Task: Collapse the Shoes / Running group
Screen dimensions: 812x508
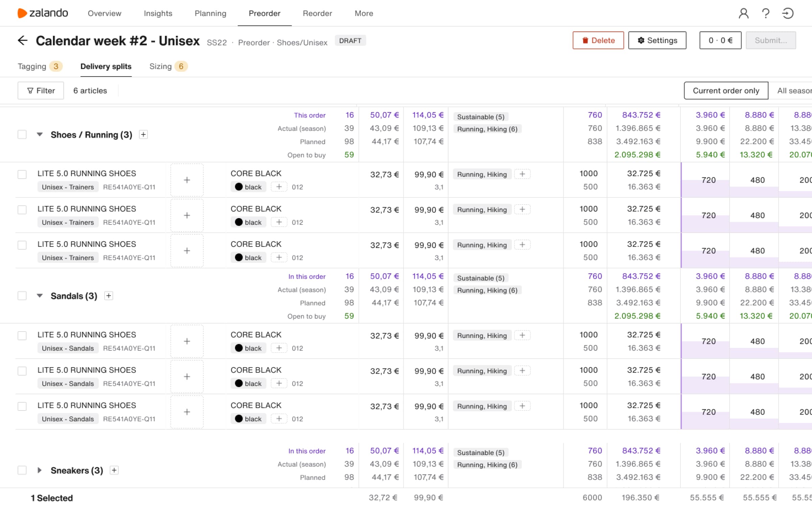Action: [40, 134]
